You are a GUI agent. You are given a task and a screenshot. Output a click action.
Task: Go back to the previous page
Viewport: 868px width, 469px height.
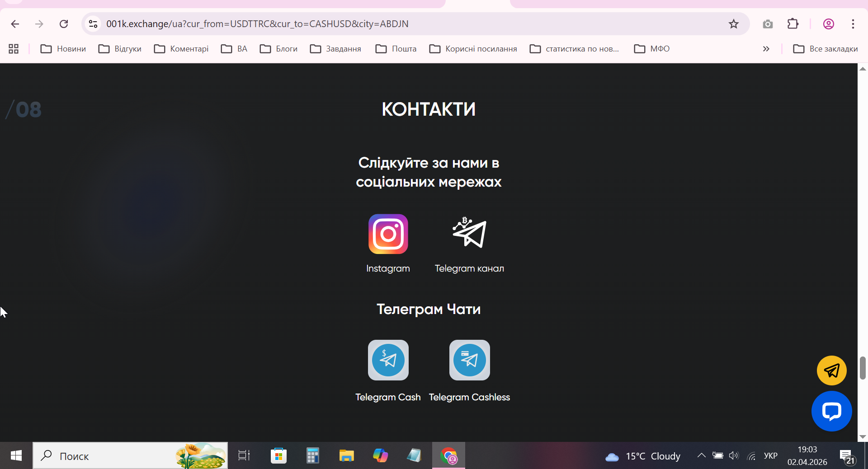tap(15, 24)
